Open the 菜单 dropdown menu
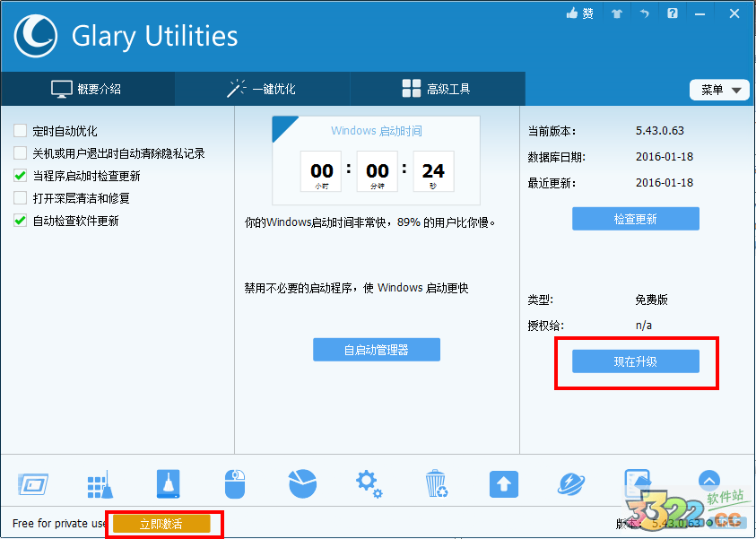 [720, 90]
